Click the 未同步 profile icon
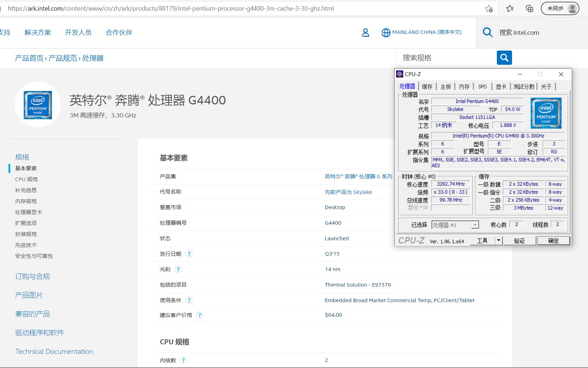Viewport: 588px width, 368px height. tap(559, 8)
